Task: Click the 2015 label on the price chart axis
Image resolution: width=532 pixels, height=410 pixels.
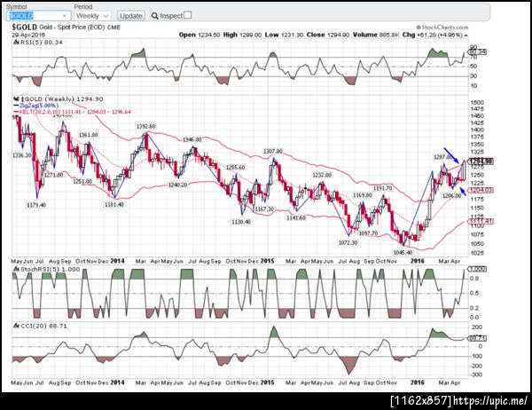Action: pyautogui.click(x=268, y=261)
